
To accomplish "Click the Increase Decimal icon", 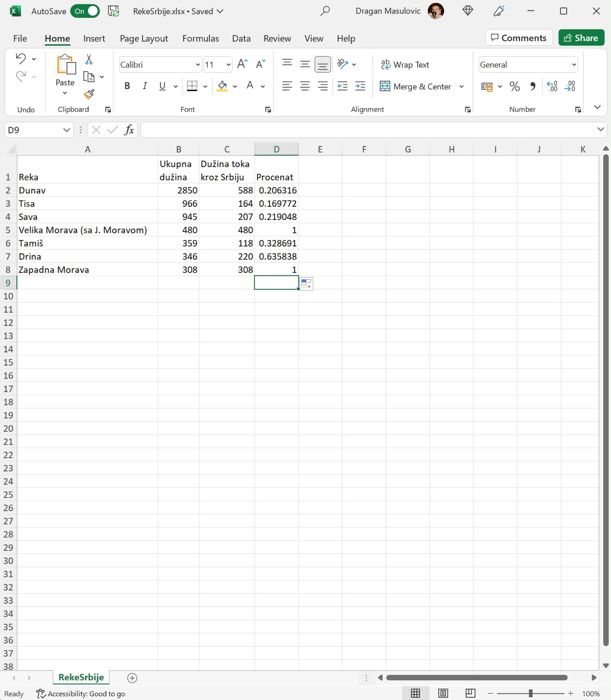I will click(552, 86).
